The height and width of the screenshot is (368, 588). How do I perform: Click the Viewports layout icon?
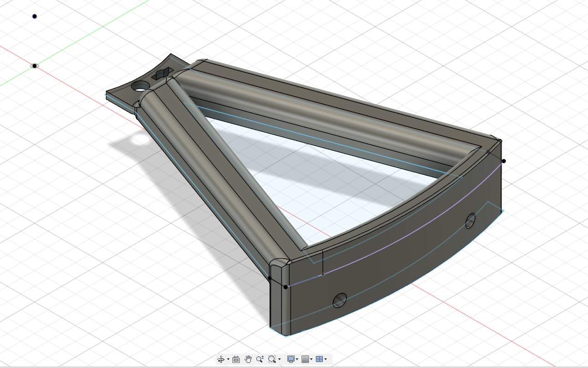pos(319,359)
